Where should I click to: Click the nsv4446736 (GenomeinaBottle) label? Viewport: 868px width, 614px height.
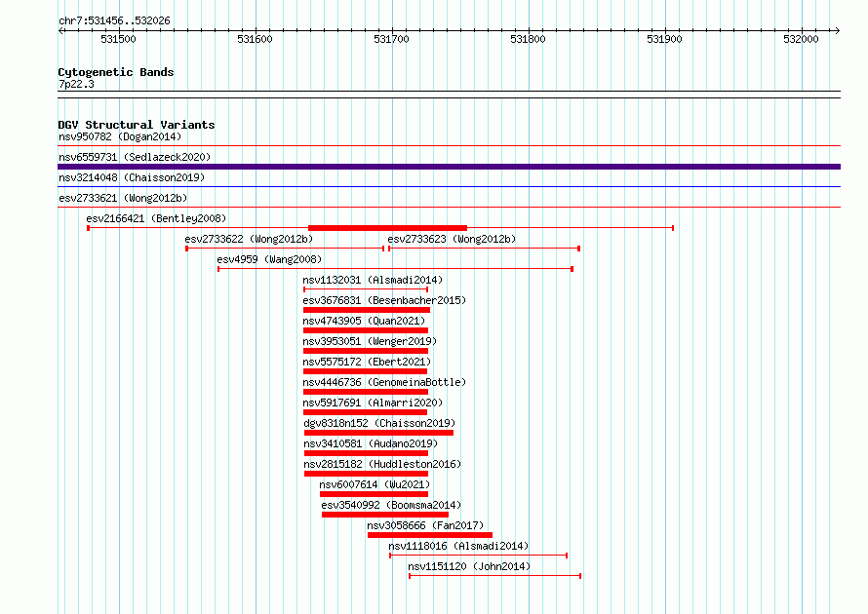[x=384, y=382]
